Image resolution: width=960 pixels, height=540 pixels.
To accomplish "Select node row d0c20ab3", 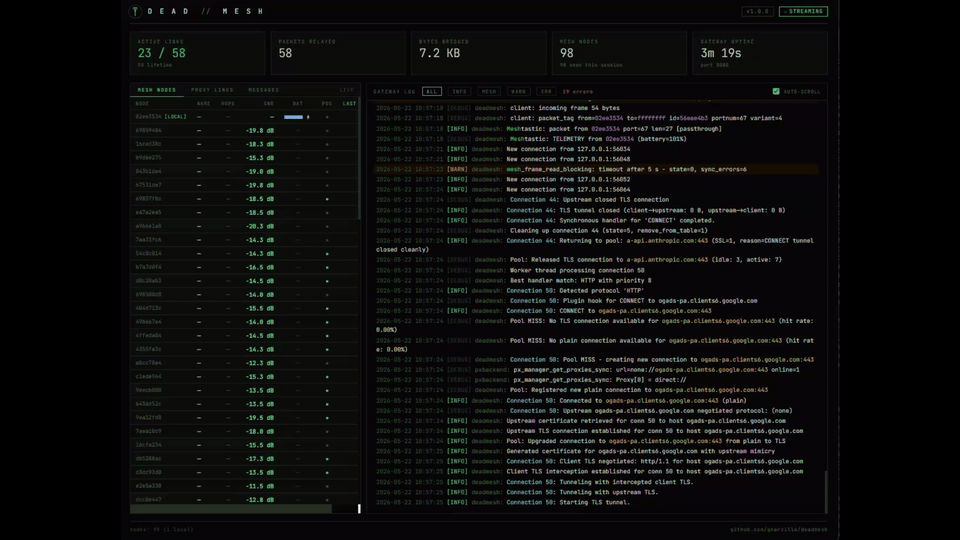I will (244, 281).
